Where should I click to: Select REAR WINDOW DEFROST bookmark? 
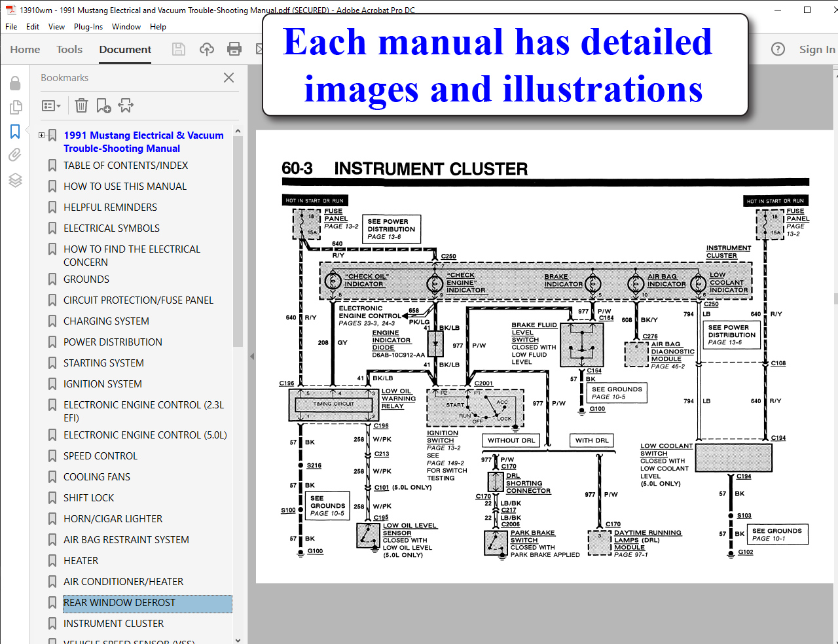click(147, 603)
